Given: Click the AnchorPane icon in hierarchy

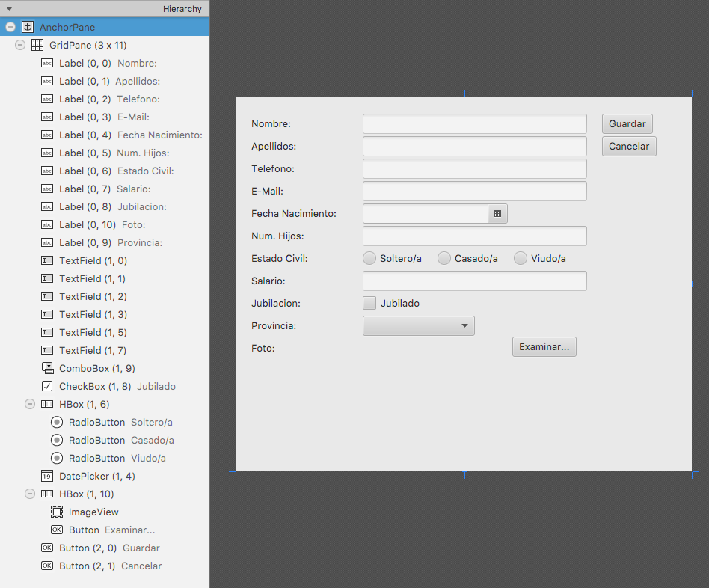Looking at the screenshot, I should pos(28,27).
